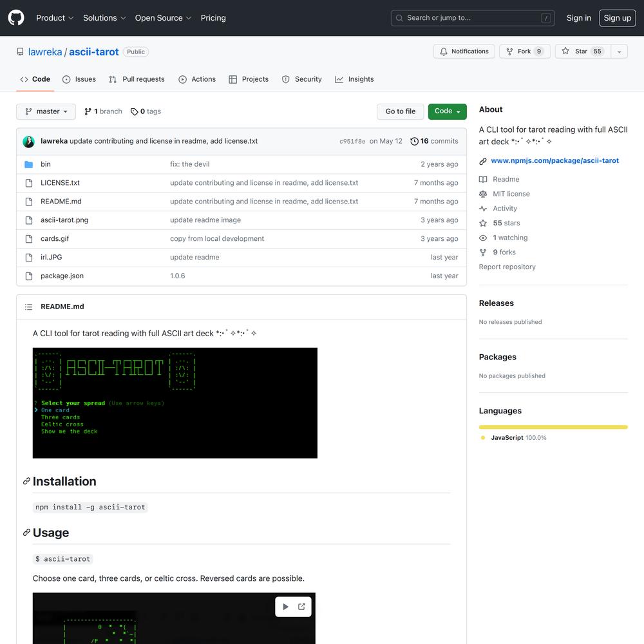Select the Code tab

coord(35,79)
